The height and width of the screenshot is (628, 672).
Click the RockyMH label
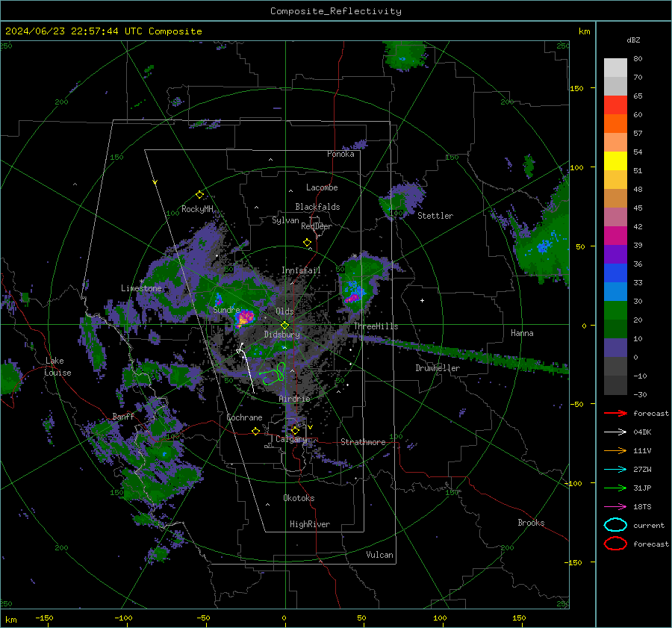[x=197, y=209]
